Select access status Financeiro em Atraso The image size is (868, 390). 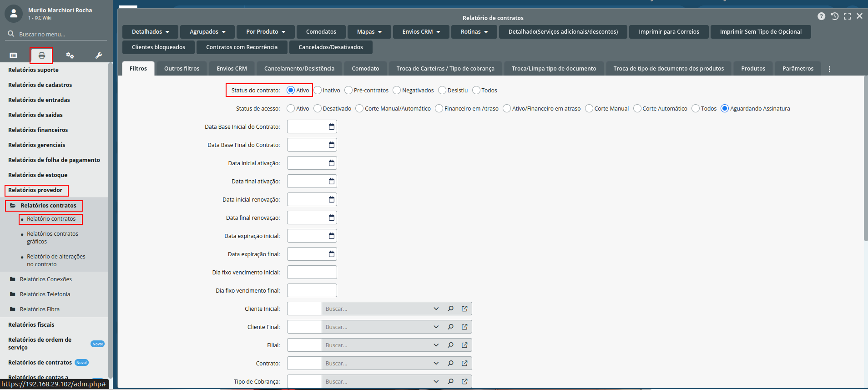click(439, 108)
